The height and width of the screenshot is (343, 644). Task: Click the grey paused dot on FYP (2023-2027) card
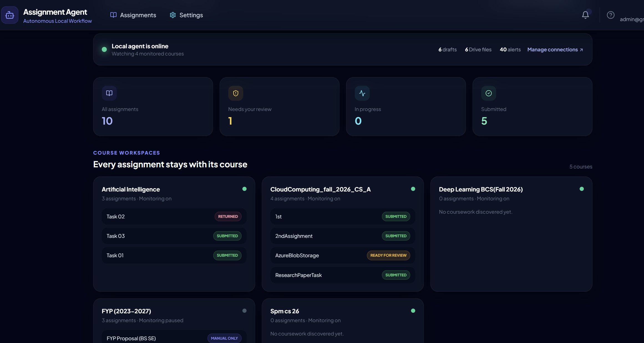click(x=244, y=311)
